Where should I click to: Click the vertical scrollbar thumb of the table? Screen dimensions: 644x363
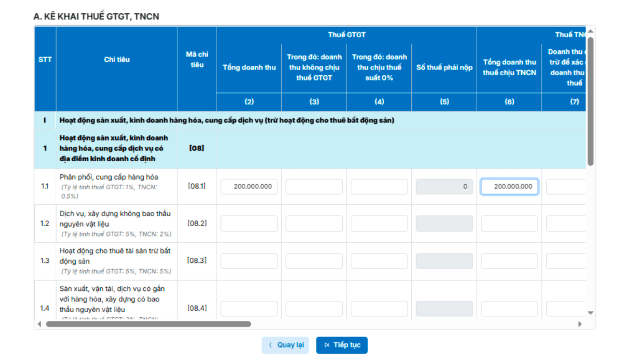pos(591,101)
